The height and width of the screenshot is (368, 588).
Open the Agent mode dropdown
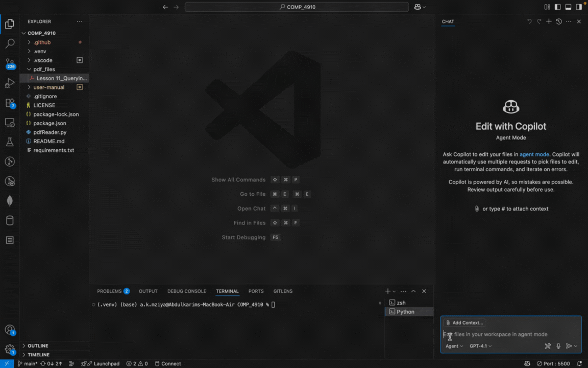point(454,346)
